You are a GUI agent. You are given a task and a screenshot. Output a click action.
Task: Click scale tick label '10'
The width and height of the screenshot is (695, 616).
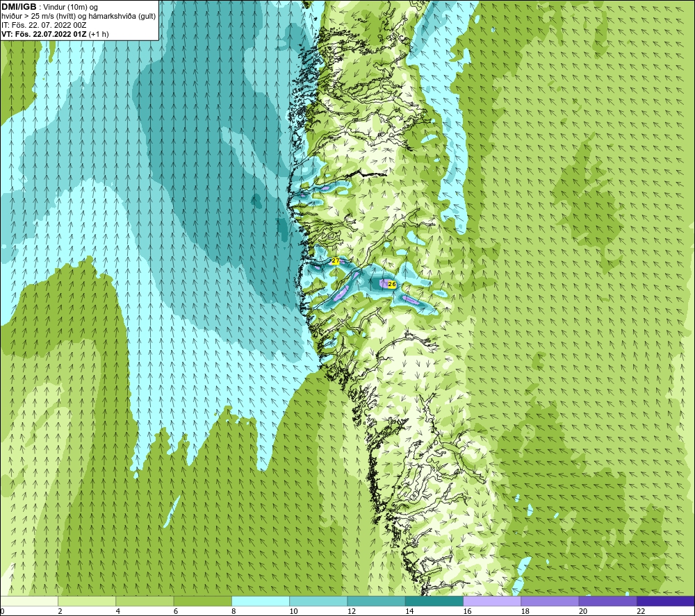294,611
